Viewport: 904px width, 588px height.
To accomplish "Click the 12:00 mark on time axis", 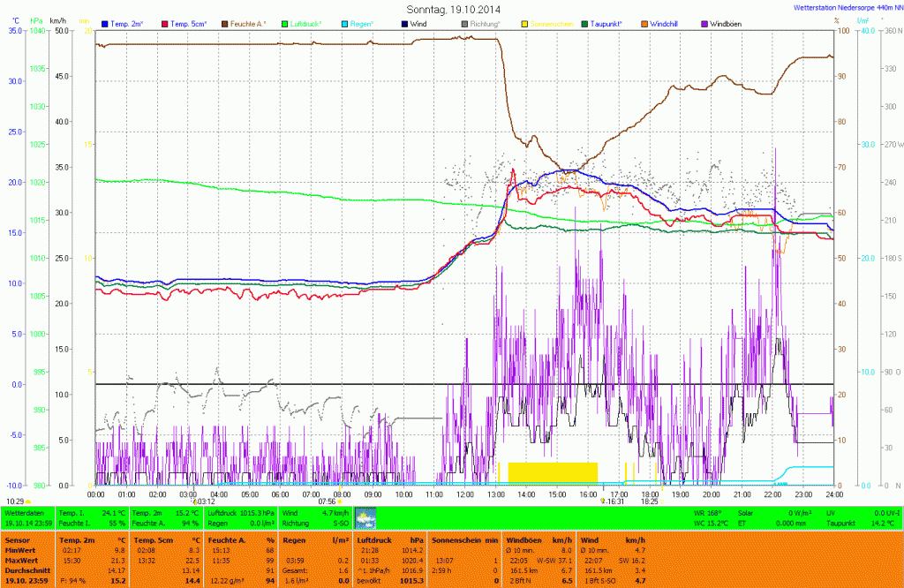I will click(465, 494).
